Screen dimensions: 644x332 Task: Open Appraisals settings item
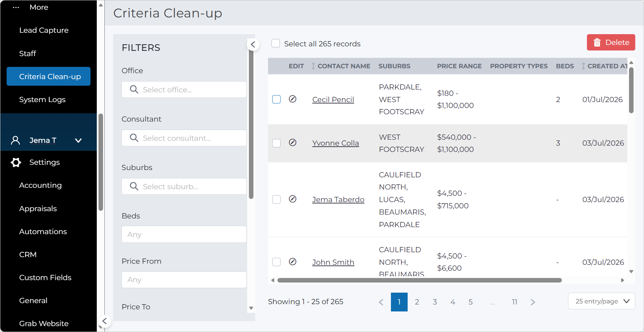pos(38,209)
